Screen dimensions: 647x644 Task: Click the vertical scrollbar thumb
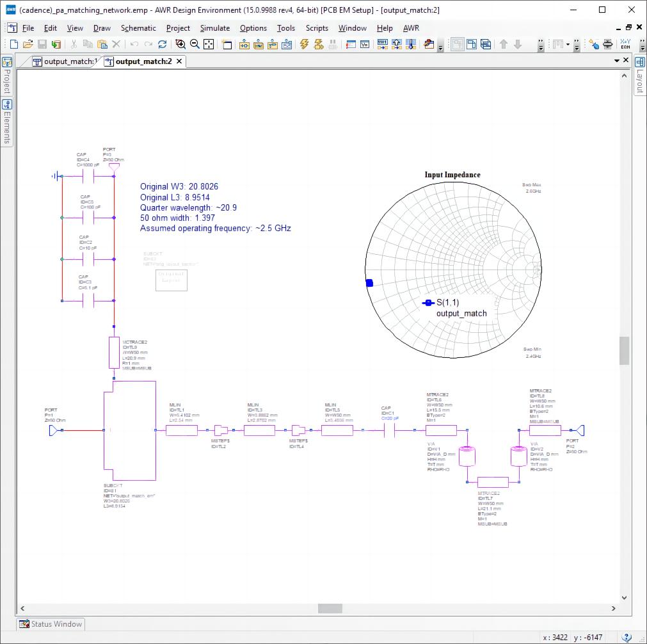(625, 351)
